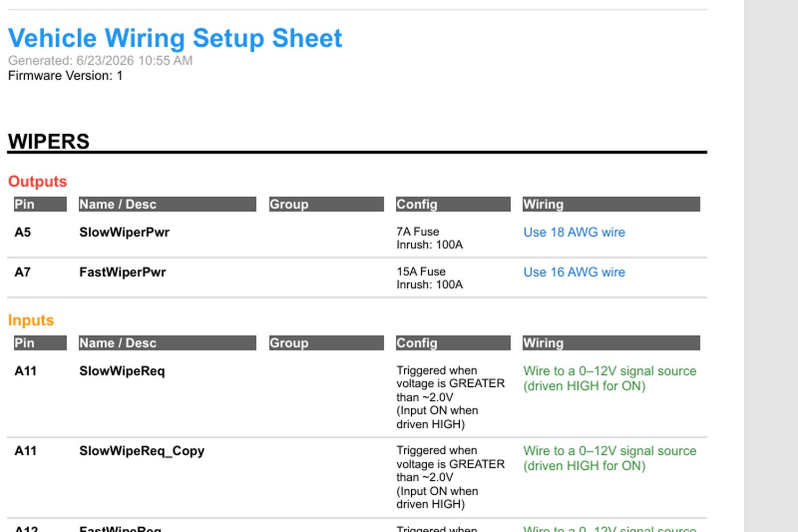Screen dimensions: 798x532
Task: Click the SlowWipeReq_Copy input name
Action: coord(142,451)
